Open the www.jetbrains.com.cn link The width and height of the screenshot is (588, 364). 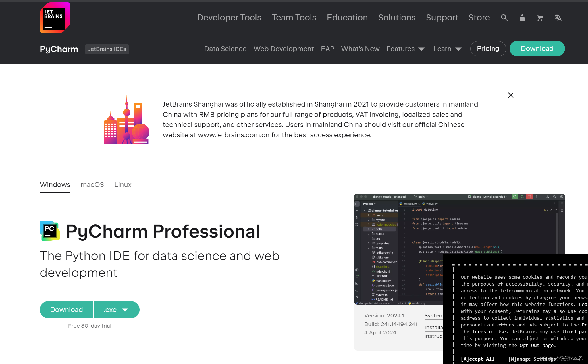pos(233,135)
